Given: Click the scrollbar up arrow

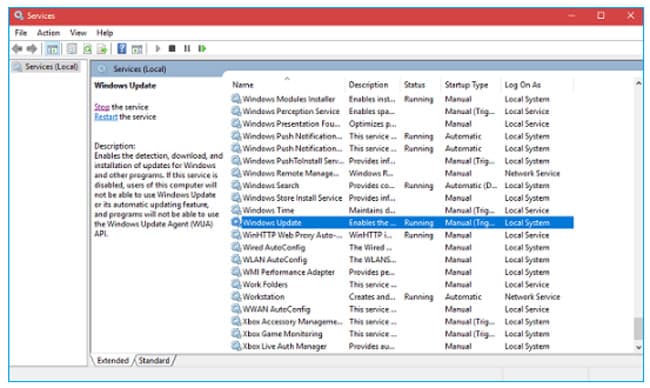Looking at the screenshot, I should (638, 84).
